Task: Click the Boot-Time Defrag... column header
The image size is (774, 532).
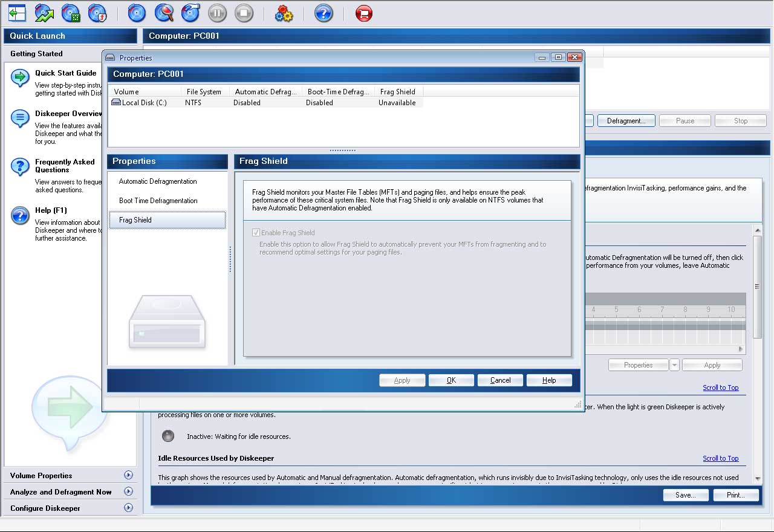Action: [x=338, y=92]
